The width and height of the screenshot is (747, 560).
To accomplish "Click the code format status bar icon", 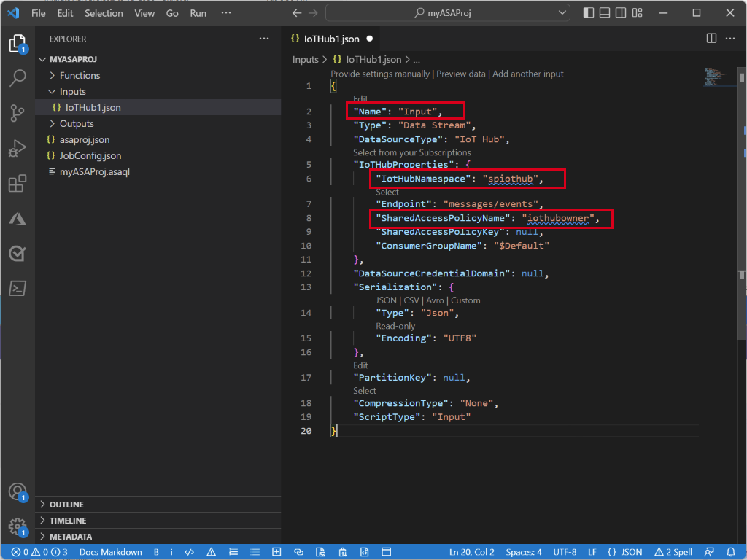I will [189, 552].
